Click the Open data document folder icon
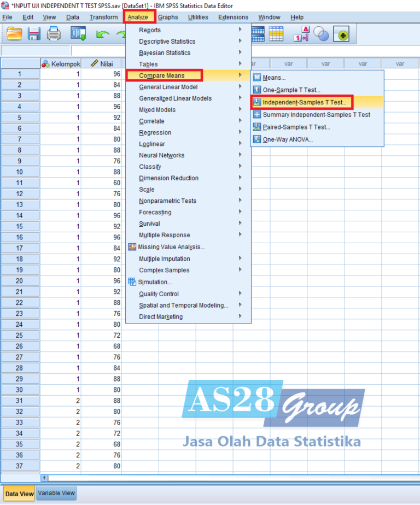Screen dimensions: 420x505 click(x=15, y=34)
